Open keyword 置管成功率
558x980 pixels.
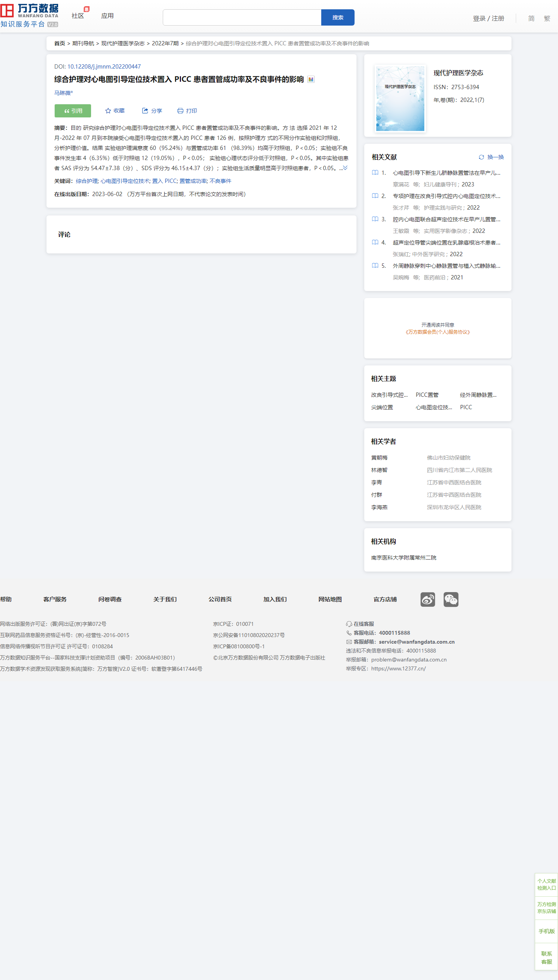(193, 181)
